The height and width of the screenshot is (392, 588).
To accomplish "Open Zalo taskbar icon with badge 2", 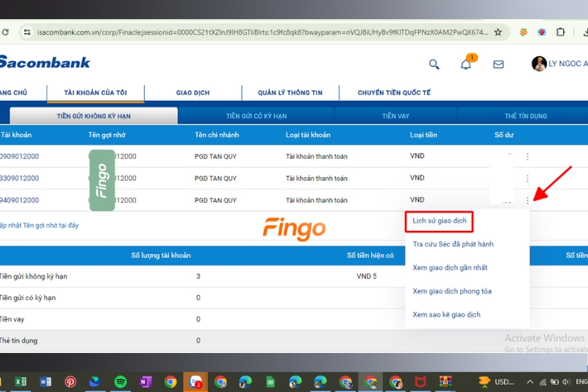I will click(196, 382).
